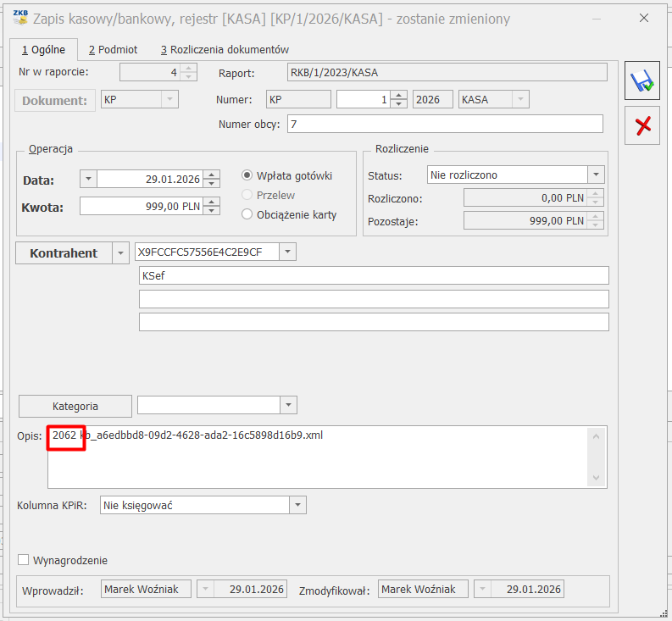Expand the contractor code dropdown
Image resolution: width=672 pixels, height=621 pixels.
point(289,252)
